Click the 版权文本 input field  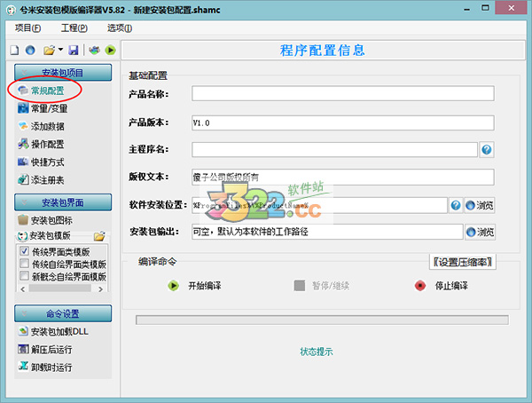tap(342, 177)
